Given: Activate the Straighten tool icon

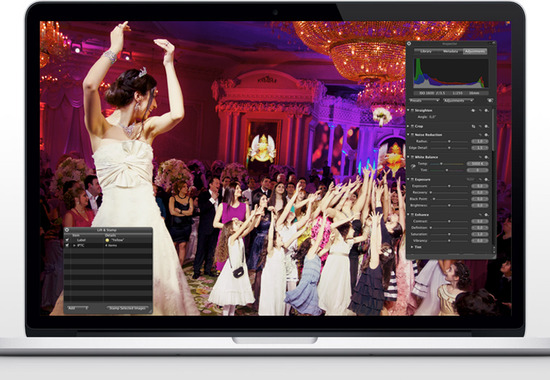Looking at the screenshot, I should click(474, 111).
